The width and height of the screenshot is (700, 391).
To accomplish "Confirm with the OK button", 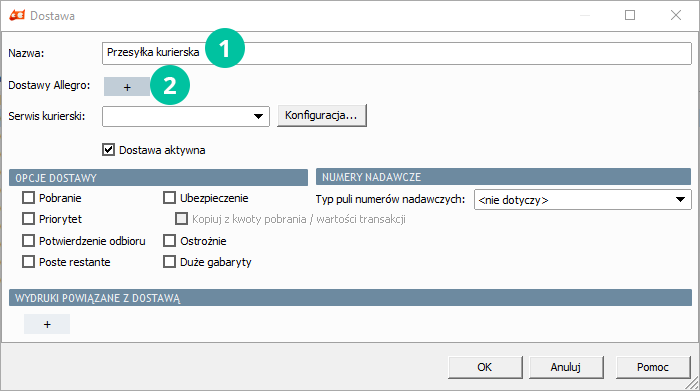I will [485, 367].
